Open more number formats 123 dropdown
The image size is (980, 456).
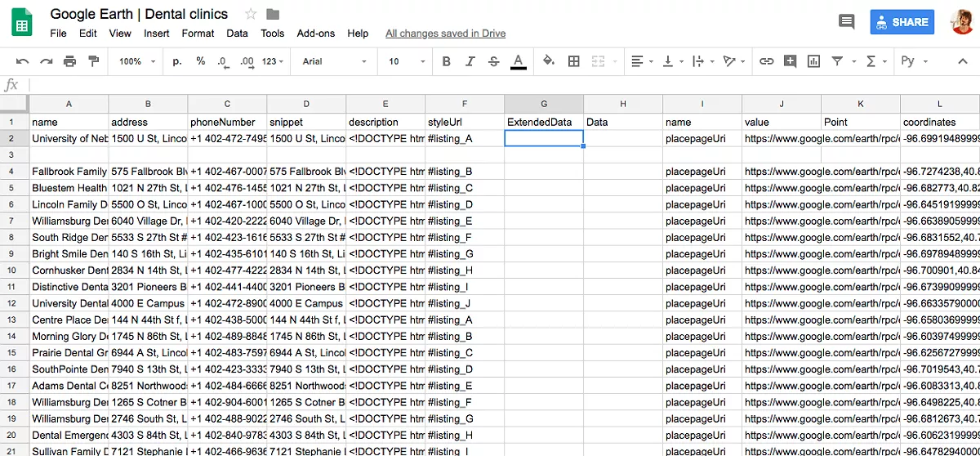click(x=274, y=61)
